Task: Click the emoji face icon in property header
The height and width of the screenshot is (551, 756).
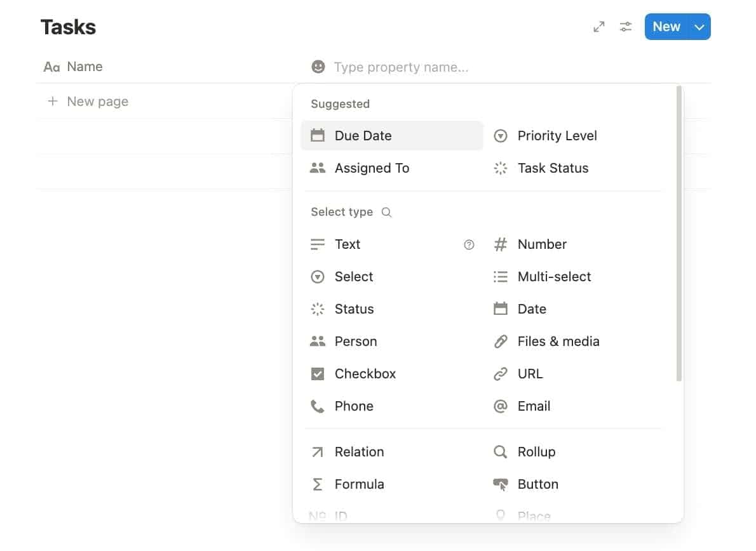Action: pyautogui.click(x=318, y=66)
